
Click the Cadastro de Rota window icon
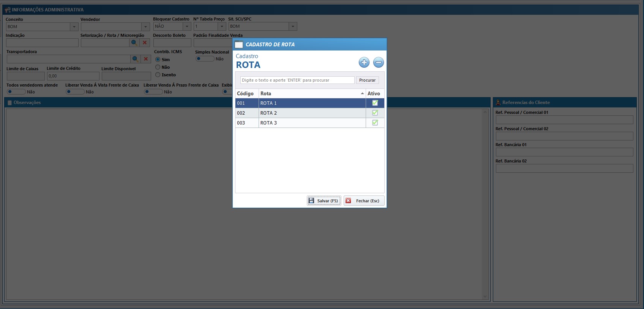(239, 45)
